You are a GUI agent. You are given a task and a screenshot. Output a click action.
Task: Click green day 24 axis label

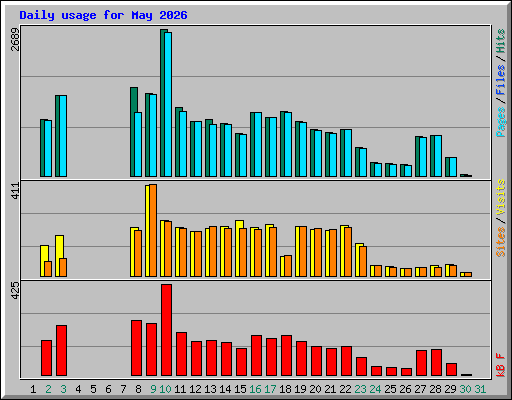coord(375,389)
